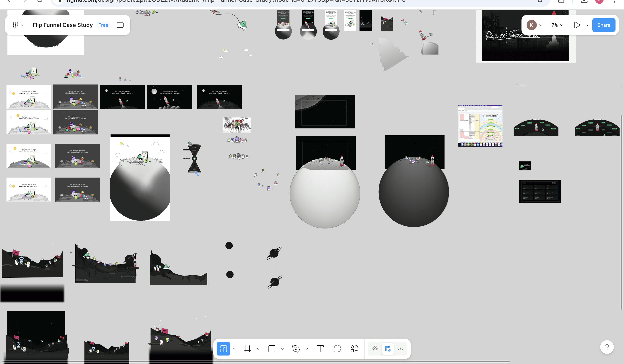Open the Help question mark button
The width and height of the screenshot is (624, 364).
point(607,347)
